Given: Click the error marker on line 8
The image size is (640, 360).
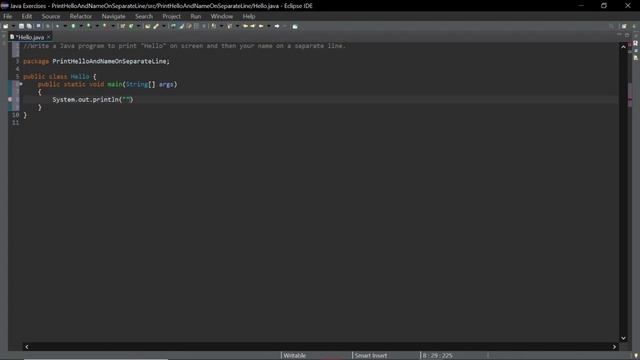Looking at the screenshot, I should coord(10,99).
